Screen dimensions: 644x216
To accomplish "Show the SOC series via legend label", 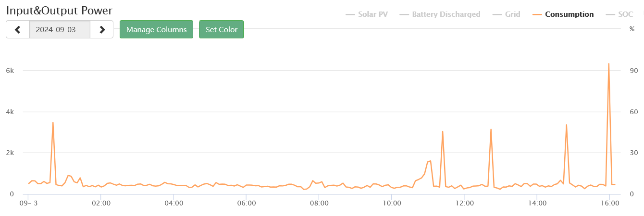I will point(626,14).
